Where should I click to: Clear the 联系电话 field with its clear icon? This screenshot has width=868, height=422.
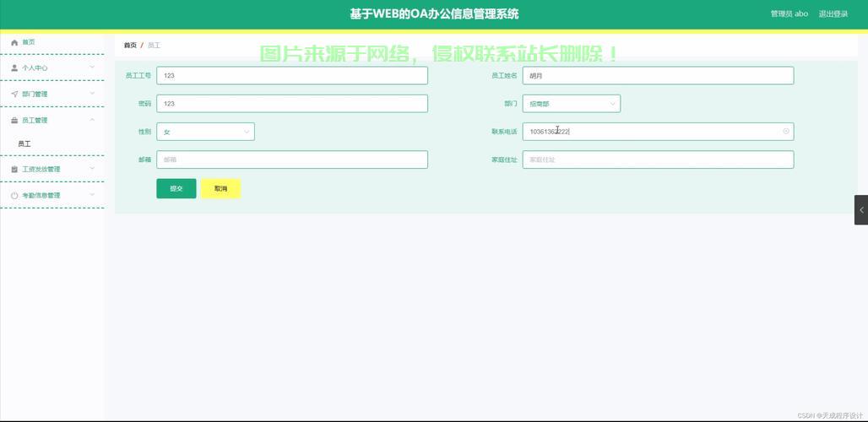(x=786, y=132)
